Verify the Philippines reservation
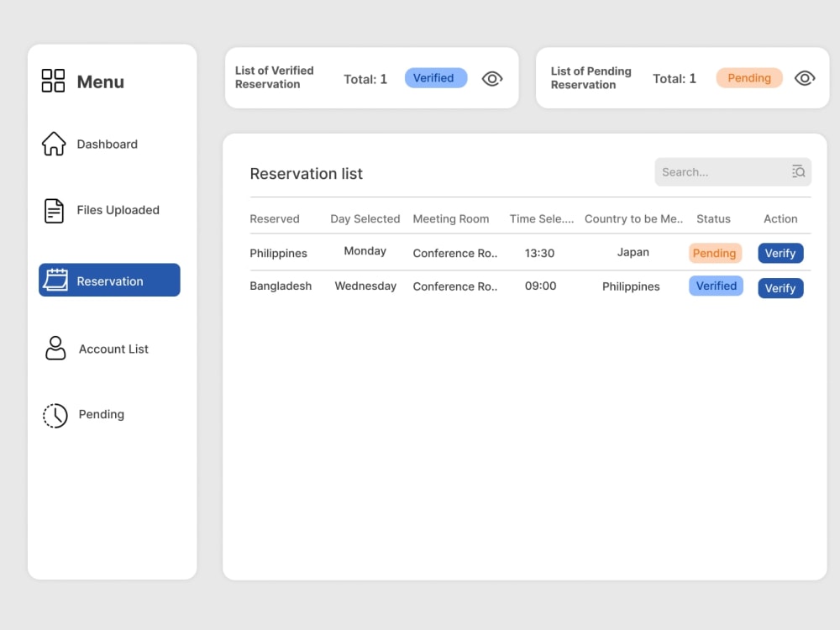Image resolution: width=840 pixels, height=630 pixels. tap(780, 254)
